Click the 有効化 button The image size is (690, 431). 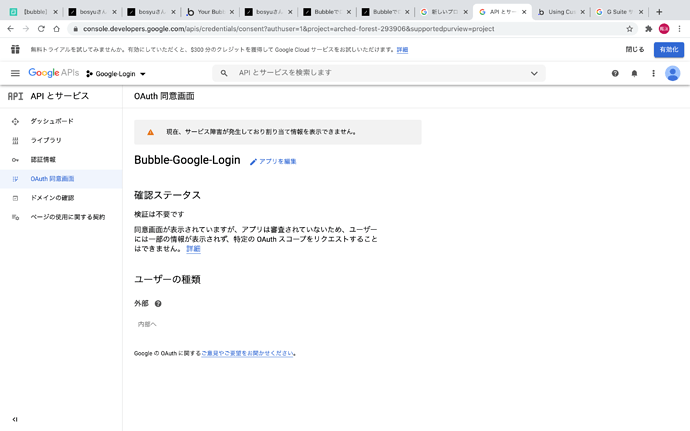click(x=668, y=49)
